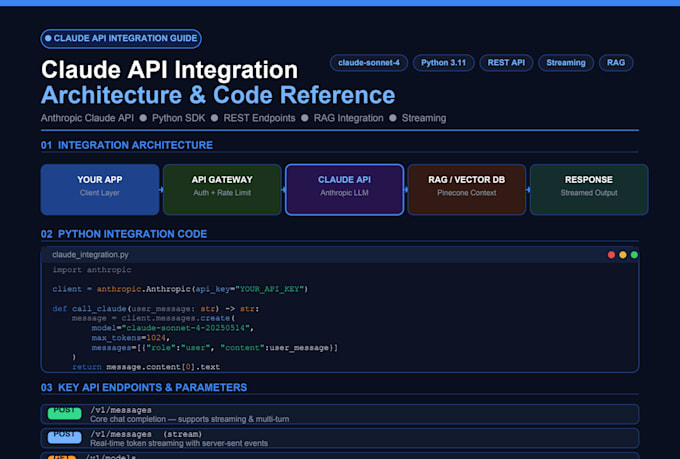Select the Python 3.11 tag pill
The height and width of the screenshot is (459, 680).
click(x=443, y=63)
